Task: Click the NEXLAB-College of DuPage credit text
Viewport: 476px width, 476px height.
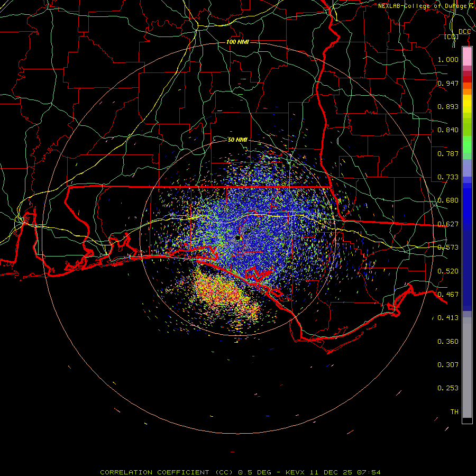Action: point(426,6)
